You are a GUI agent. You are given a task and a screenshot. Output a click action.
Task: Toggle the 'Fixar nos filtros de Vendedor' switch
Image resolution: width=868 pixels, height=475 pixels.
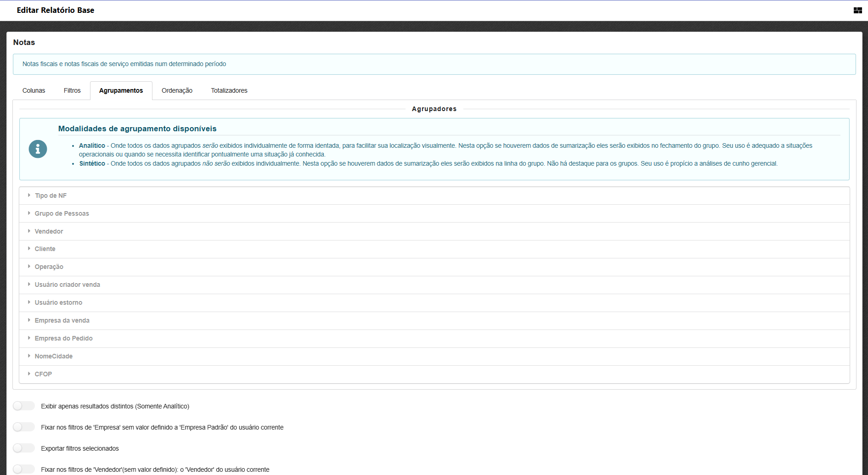coord(24,469)
